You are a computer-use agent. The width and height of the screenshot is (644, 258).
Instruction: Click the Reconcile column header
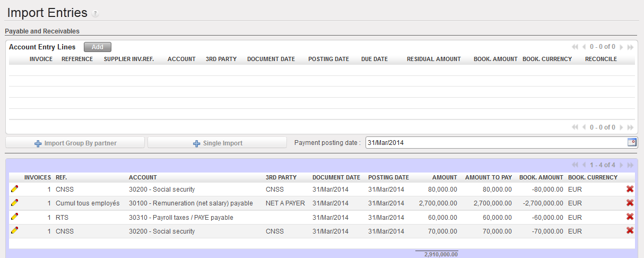(601, 59)
